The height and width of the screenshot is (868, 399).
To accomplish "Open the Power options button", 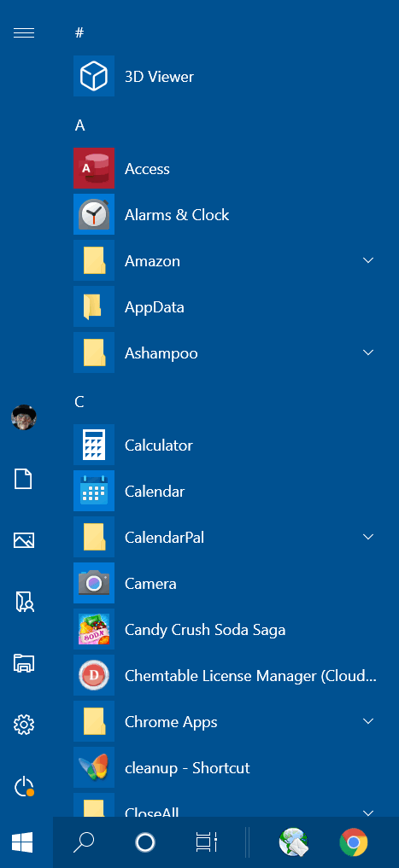I will pos(24,787).
